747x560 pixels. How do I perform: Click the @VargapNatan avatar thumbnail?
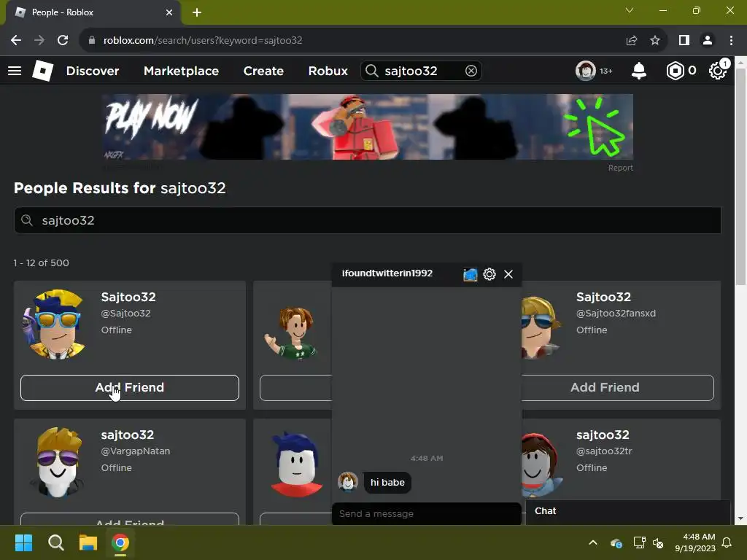pos(58,462)
